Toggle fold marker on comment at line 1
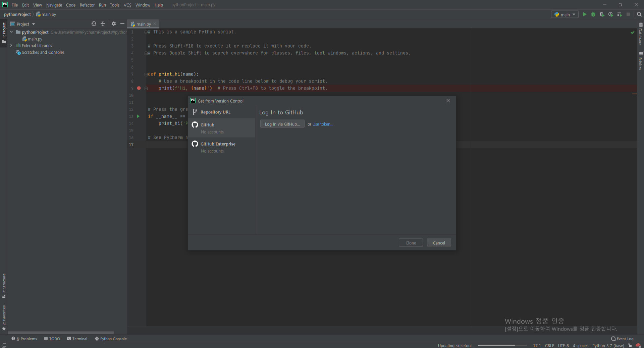 146,32
